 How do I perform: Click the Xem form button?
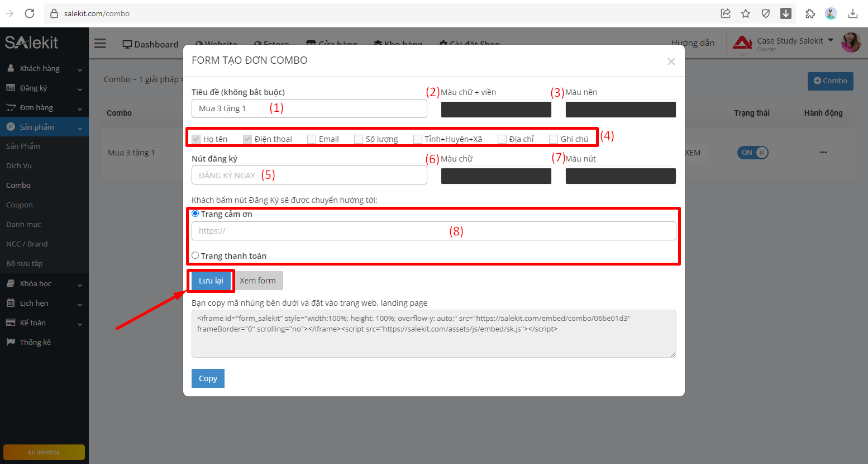(257, 281)
